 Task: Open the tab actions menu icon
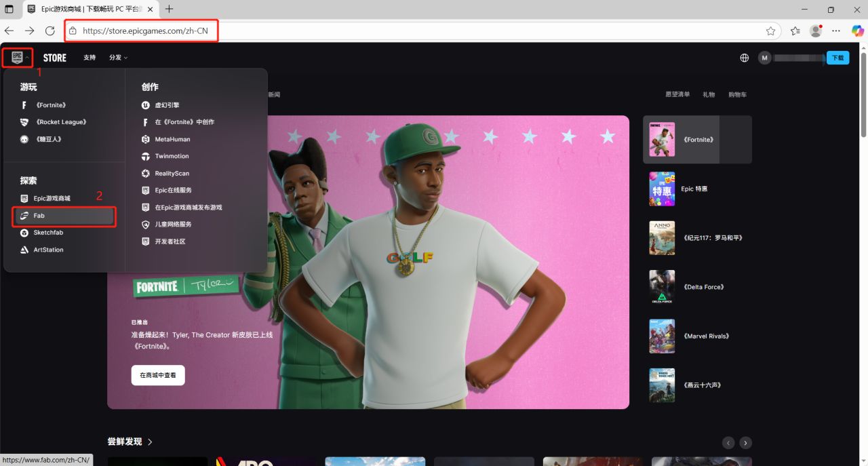tap(9, 9)
